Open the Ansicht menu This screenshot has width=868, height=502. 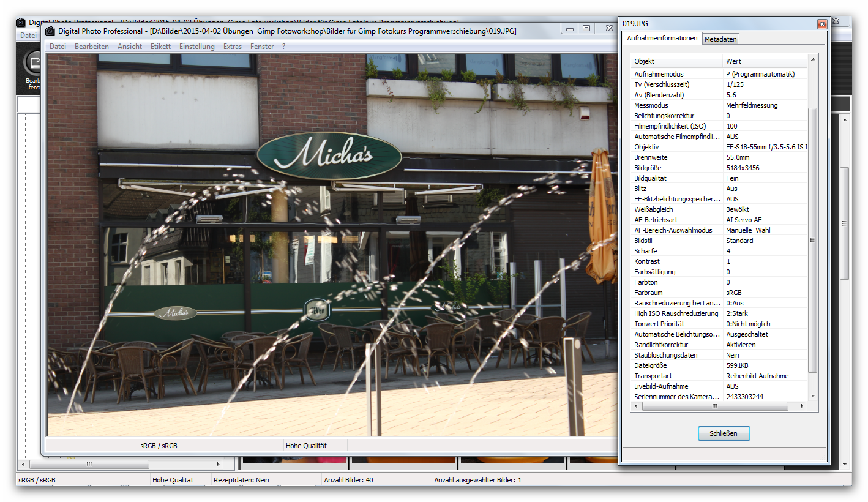(130, 47)
